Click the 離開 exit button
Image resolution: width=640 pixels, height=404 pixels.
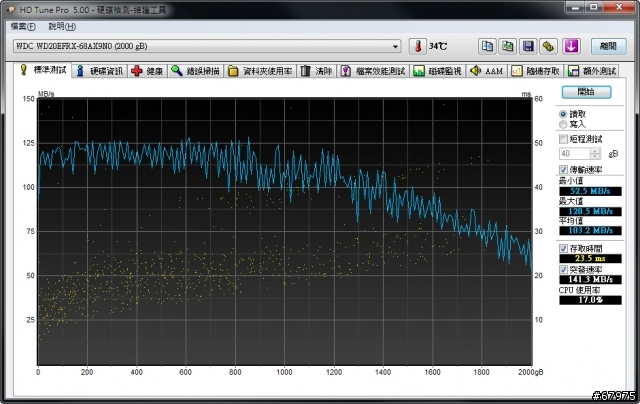coord(608,46)
